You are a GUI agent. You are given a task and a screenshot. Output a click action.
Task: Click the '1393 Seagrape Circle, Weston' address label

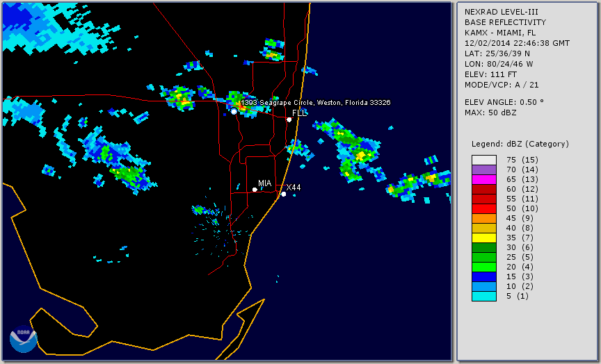click(x=316, y=103)
